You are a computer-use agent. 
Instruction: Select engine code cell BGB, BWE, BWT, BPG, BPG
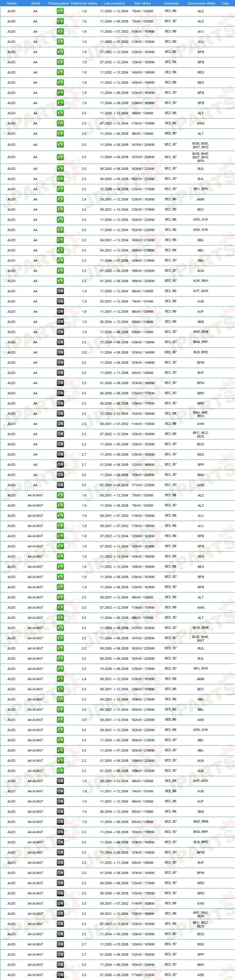[201, 157]
